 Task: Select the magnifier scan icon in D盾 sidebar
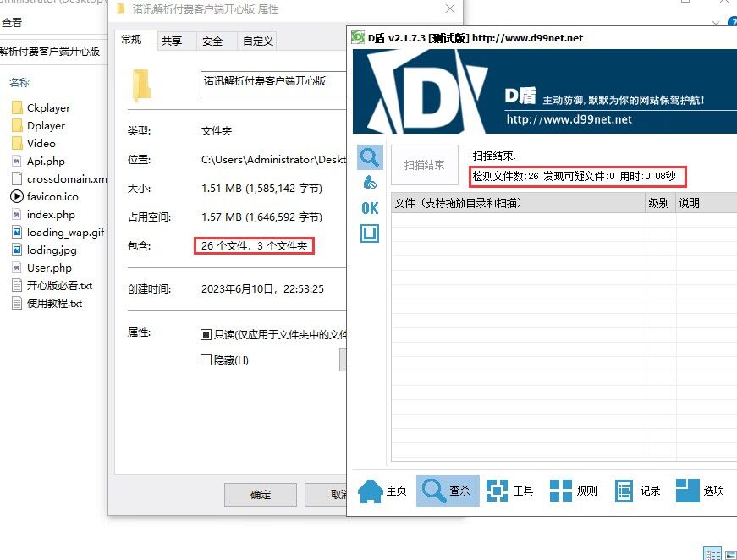point(368,156)
